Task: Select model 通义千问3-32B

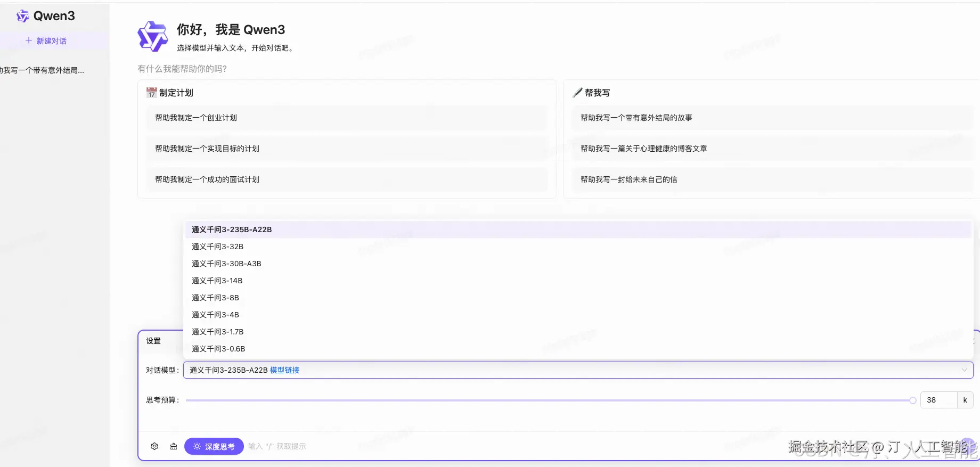Action: (x=578, y=247)
